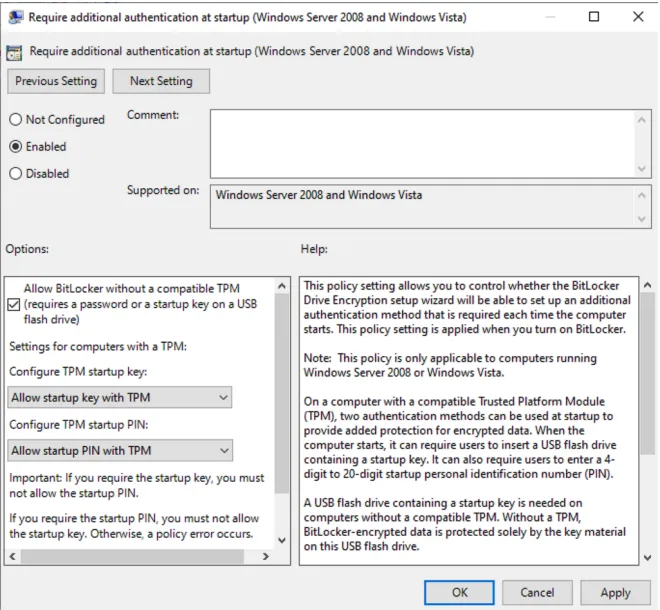Click the 'Options:' label
This screenshot has height=610, width=660.
tap(27, 249)
